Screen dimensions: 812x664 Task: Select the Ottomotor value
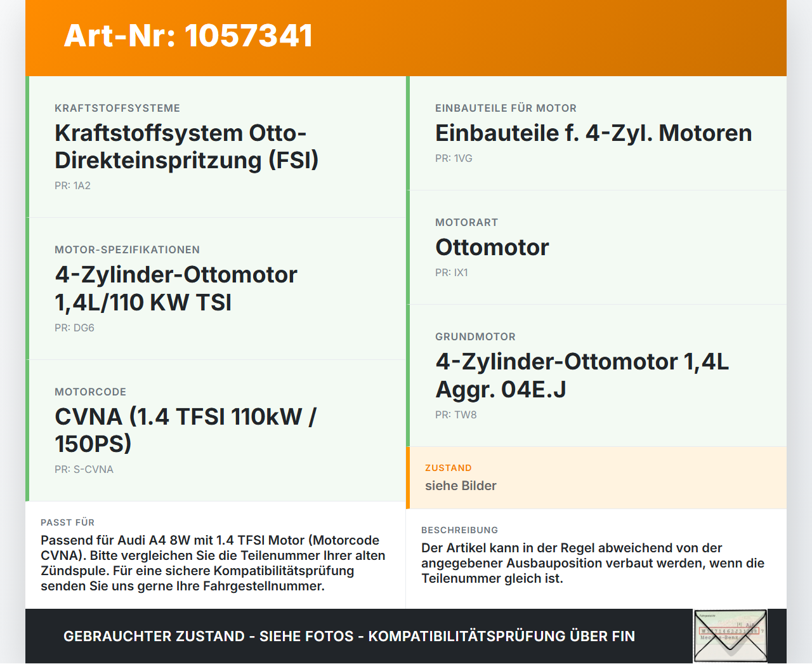tap(492, 247)
